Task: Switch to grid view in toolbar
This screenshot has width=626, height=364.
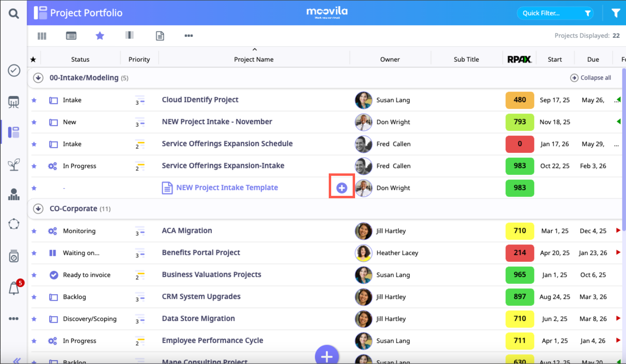Action: pyautogui.click(x=42, y=36)
